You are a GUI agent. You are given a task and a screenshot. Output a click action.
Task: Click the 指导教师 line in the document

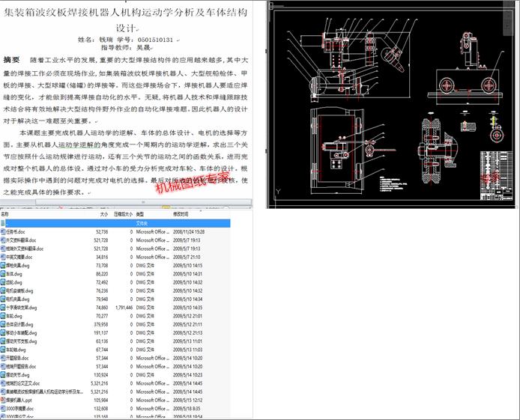click(126, 47)
